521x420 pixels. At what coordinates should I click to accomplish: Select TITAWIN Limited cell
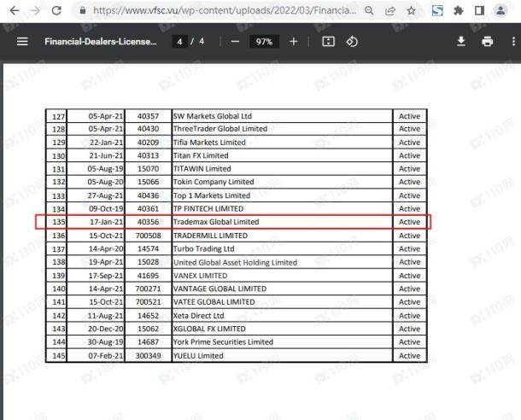(x=282, y=169)
